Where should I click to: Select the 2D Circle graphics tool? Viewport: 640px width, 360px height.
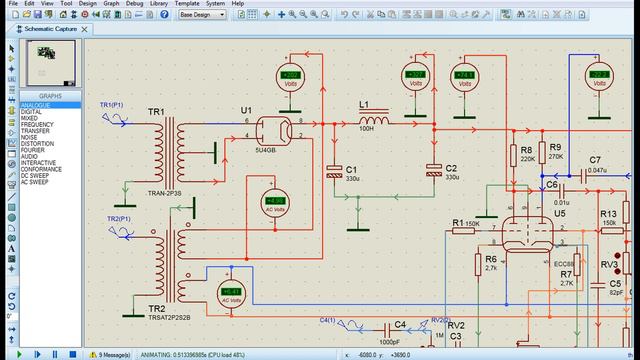pyautogui.click(x=11, y=218)
